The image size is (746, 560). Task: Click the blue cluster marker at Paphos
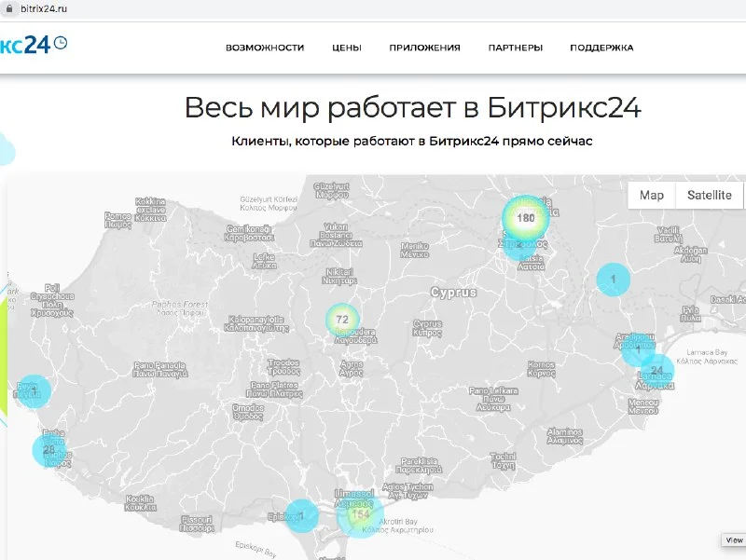coord(29,391)
